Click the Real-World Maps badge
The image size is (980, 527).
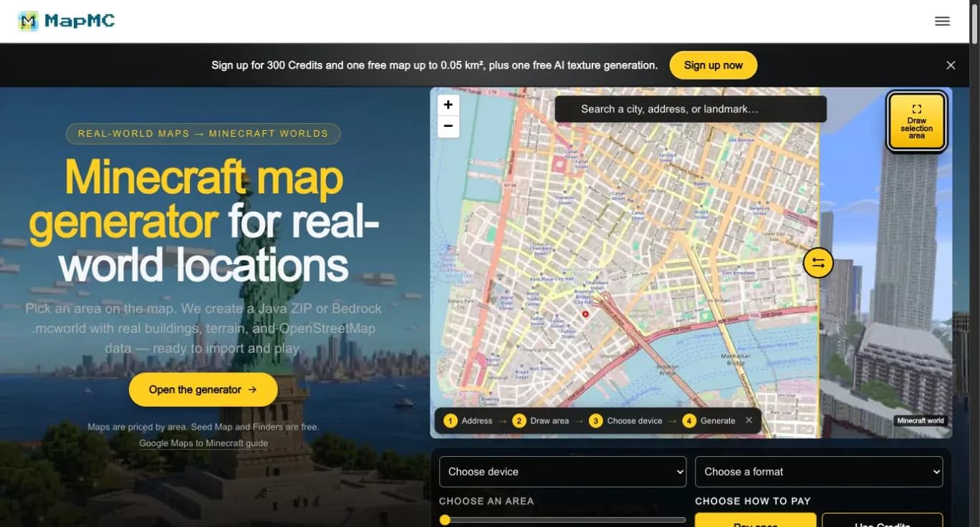click(203, 134)
